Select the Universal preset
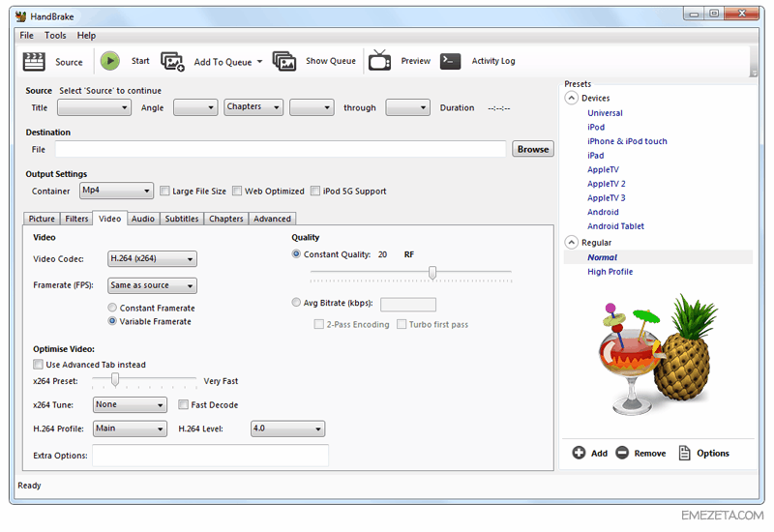Image resolution: width=774 pixels, height=532 pixels. [606, 113]
